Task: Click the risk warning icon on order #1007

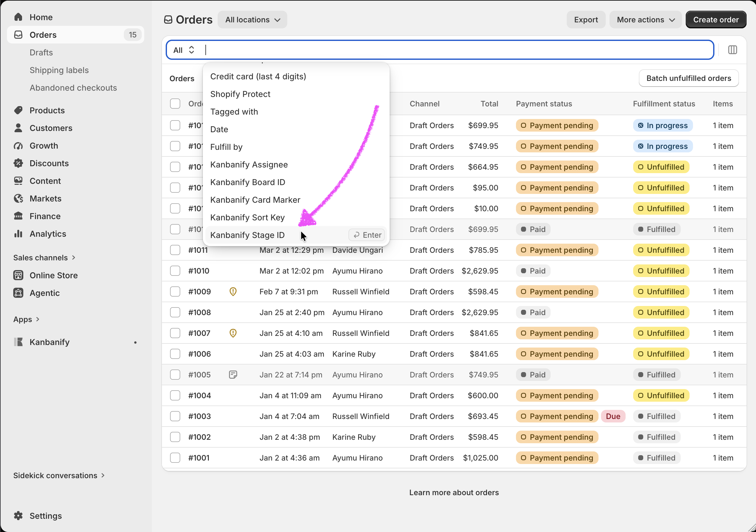Action: click(233, 333)
